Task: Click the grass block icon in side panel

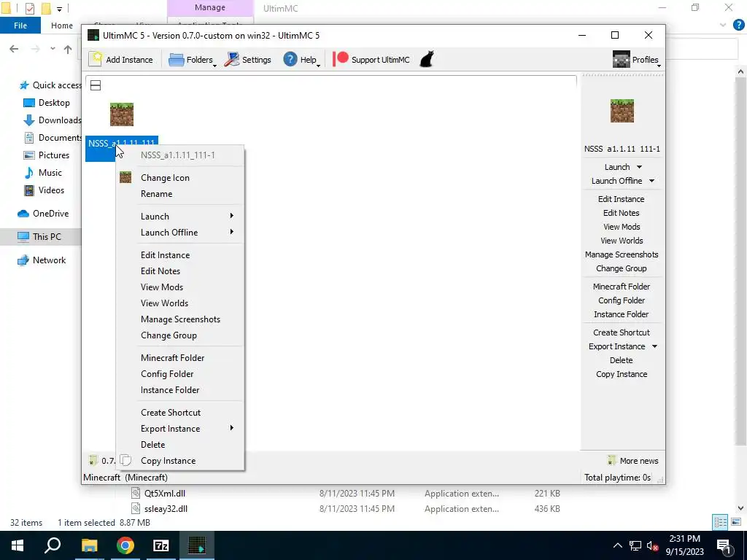Action: pos(622,111)
